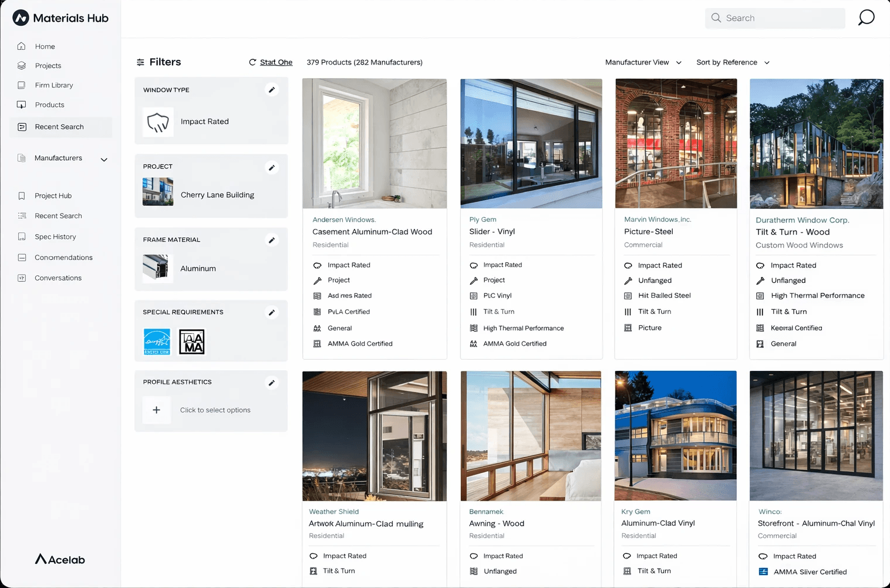The image size is (890, 588).
Task: Click into the Search field
Action: point(775,18)
